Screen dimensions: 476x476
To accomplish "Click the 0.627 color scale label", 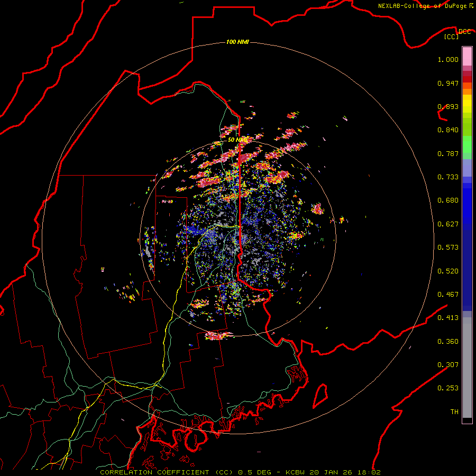I will coord(448,224).
